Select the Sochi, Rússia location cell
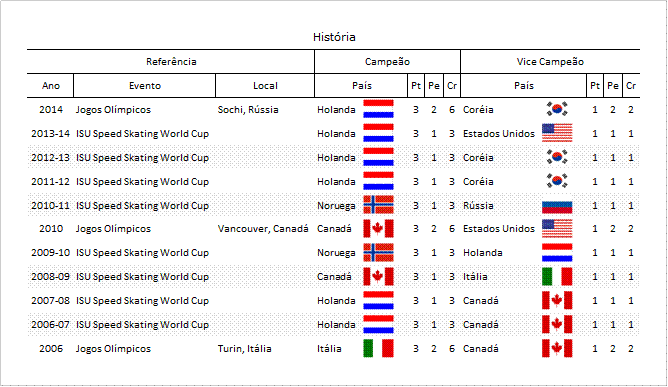 click(248, 110)
